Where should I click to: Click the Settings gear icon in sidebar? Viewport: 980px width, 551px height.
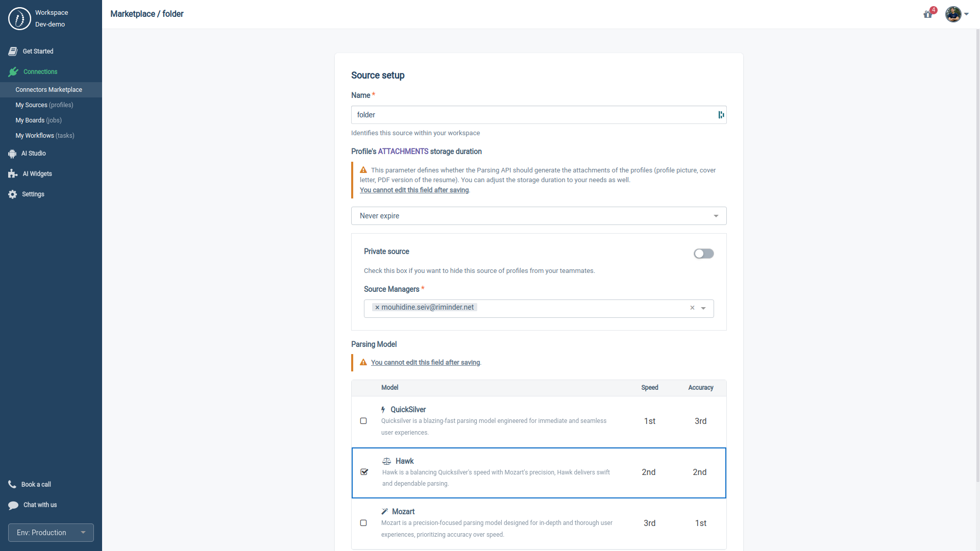[12, 194]
